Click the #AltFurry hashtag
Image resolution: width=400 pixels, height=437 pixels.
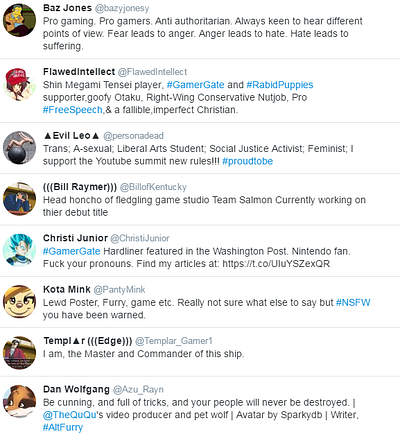pos(63,428)
